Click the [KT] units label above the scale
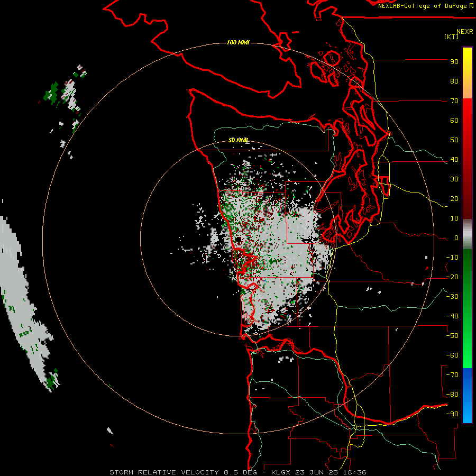The image size is (476, 476). tap(452, 36)
